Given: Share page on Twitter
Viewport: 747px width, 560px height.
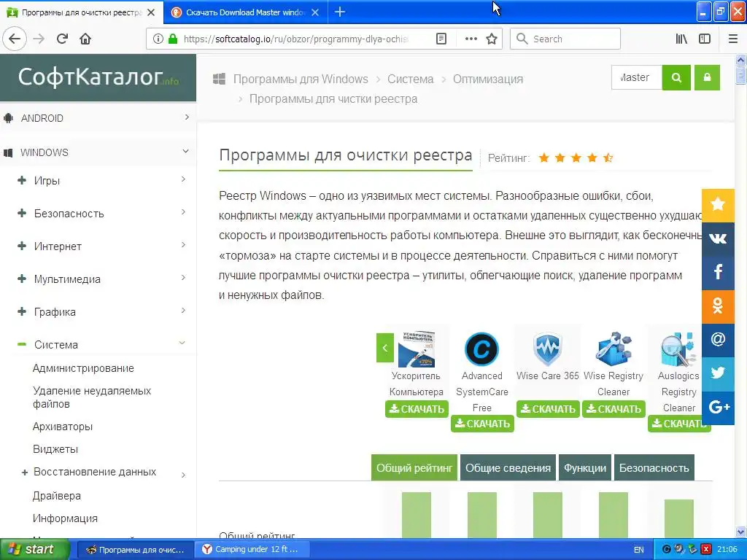Looking at the screenshot, I should [x=718, y=374].
